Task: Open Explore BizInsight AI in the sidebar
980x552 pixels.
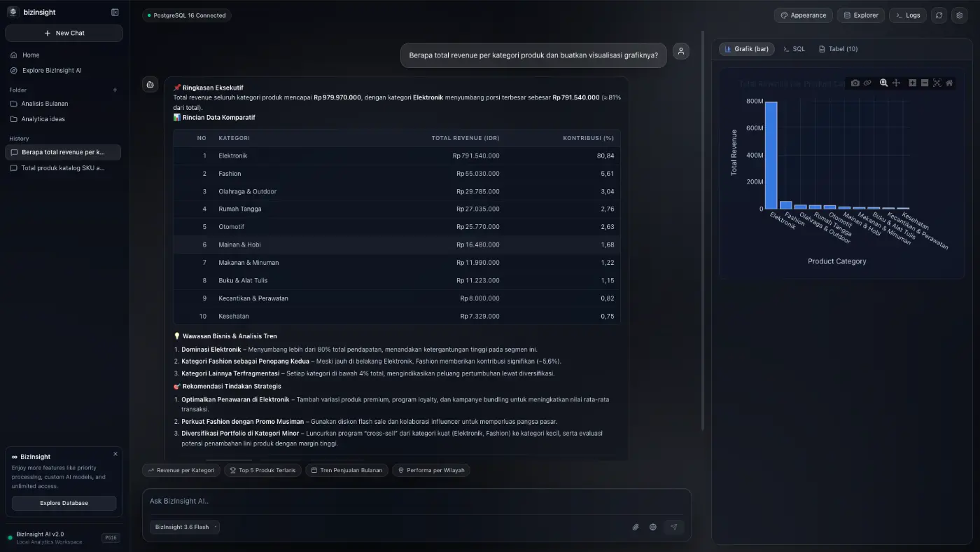Action: (64, 70)
